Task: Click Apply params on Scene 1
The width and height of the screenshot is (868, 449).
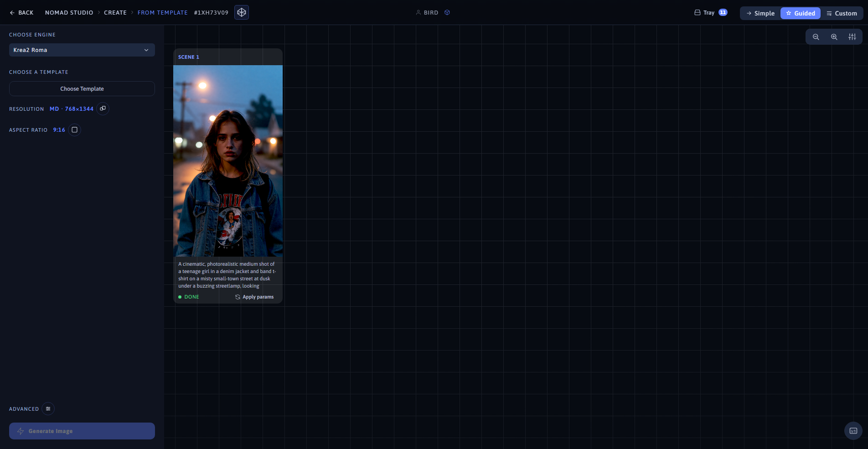Action: pyautogui.click(x=254, y=297)
